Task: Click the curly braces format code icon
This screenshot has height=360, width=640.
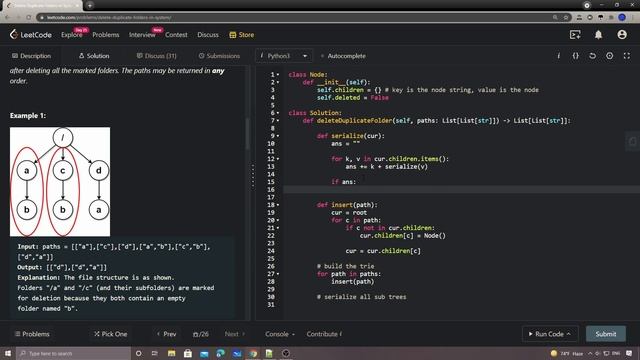Action: coord(576,56)
